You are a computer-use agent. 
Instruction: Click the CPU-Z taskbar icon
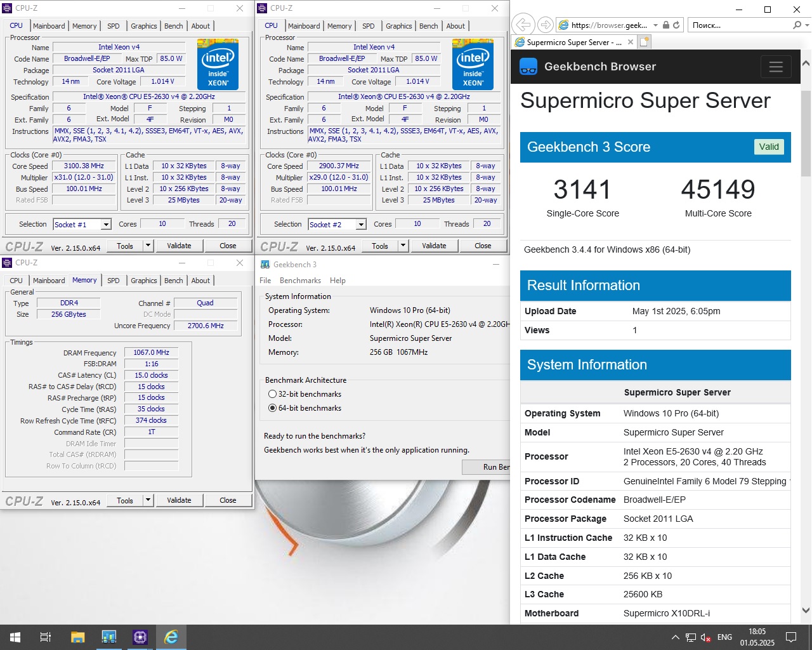coord(140,637)
